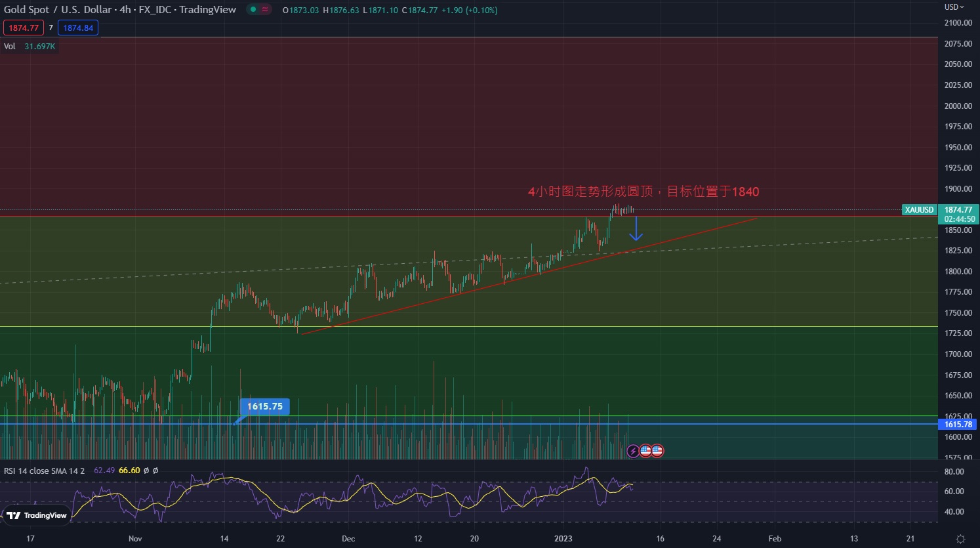Click the Nov label on the time axis

click(135, 539)
